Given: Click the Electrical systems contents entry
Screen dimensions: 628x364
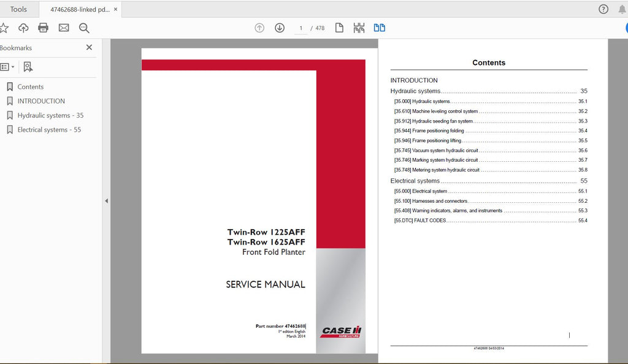Looking at the screenshot, I should pyautogui.click(x=489, y=181).
